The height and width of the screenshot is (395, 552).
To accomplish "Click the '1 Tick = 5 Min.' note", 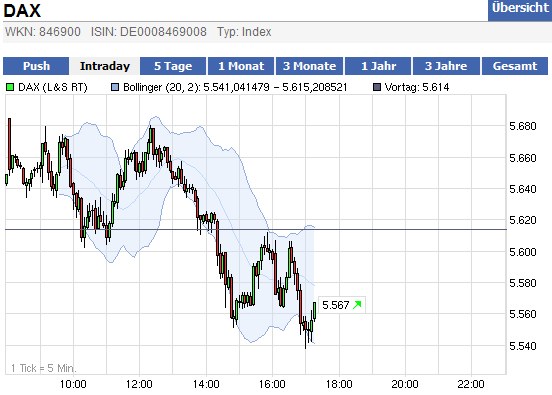I will (x=44, y=368).
